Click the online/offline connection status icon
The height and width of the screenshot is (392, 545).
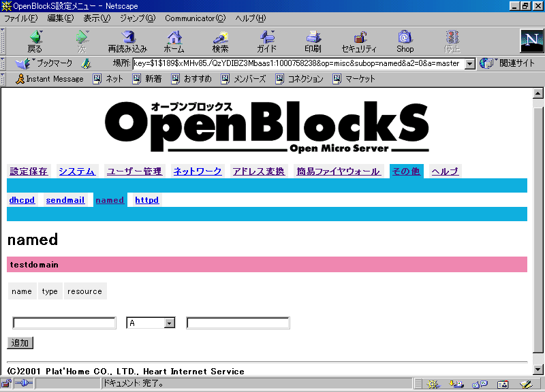click(x=24, y=384)
